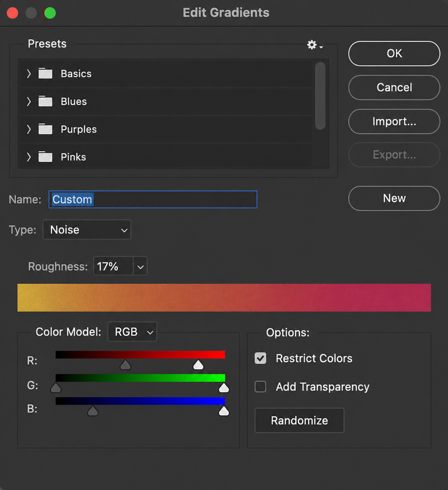Click in the gradient Name field
Screen dimensions: 448x490
153,199
